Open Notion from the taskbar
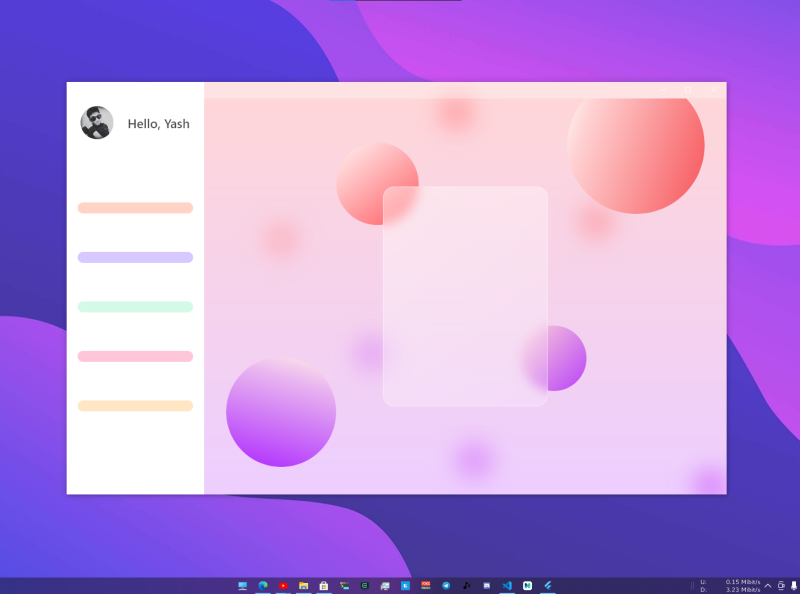 pos(525,585)
